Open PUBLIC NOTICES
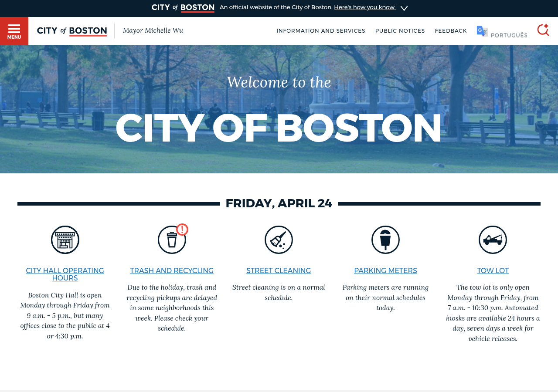The width and height of the screenshot is (558, 392). [x=400, y=30]
